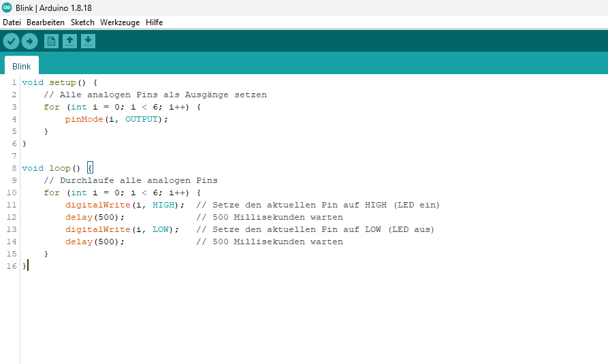Screen dimensions: 608x364
Task: Click '500 Millisekunden warten' comment on line 14
Action: click(x=278, y=242)
